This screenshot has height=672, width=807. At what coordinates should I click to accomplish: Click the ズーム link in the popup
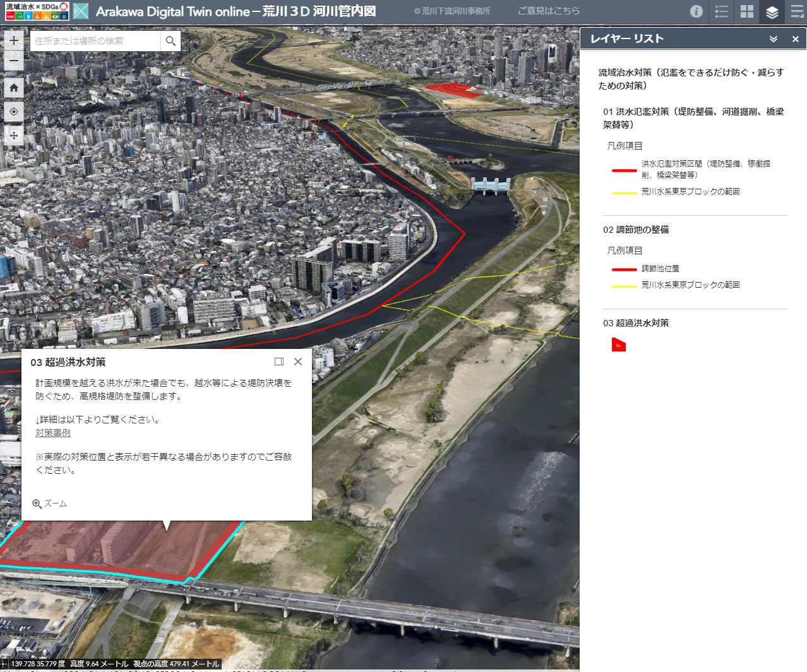click(x=54, y=504)
